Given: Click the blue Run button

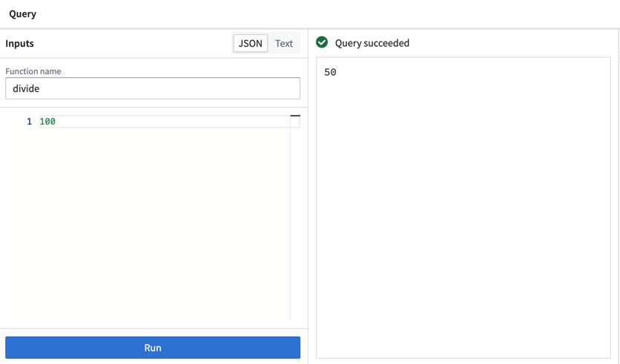Looking at the screenshot, I should (153, 348).
